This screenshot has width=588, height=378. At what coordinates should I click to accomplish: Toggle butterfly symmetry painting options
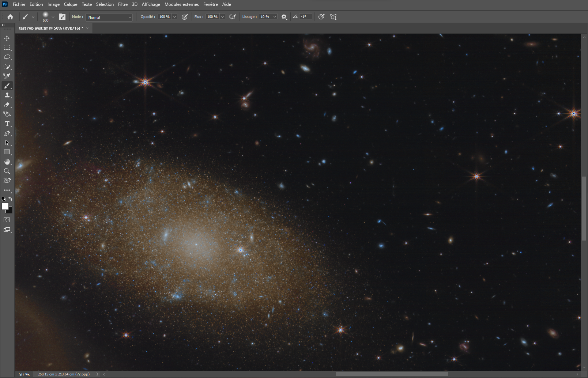click(333, 17)
